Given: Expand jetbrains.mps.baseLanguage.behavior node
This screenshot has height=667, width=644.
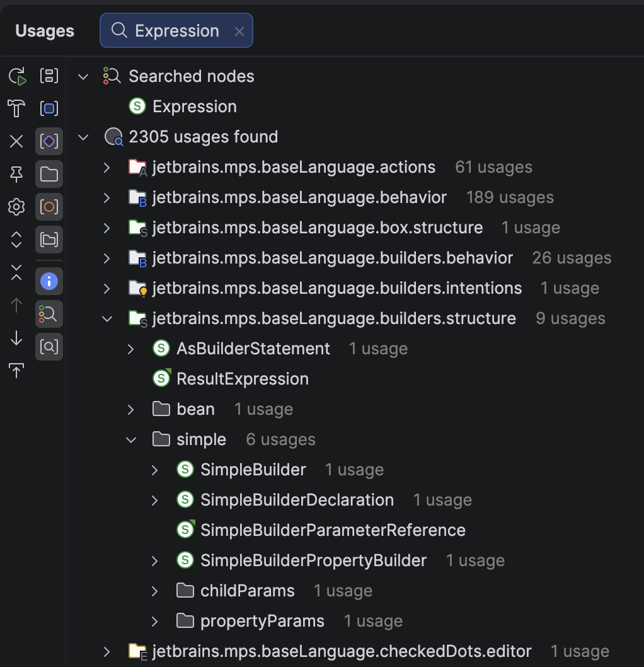Looking at the screenshot, I should (x=107, y=198).
